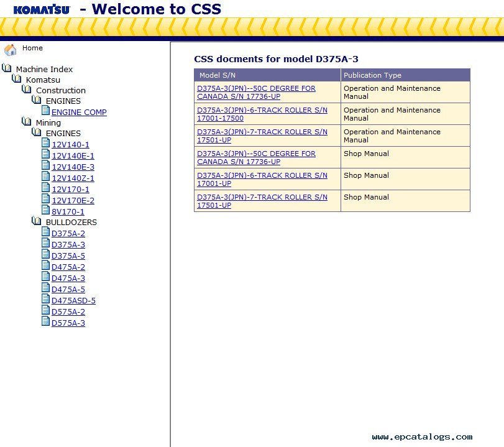The image size is (504, 447).
Task: Open the ENGINE COMP link
Action: (79, 113)
